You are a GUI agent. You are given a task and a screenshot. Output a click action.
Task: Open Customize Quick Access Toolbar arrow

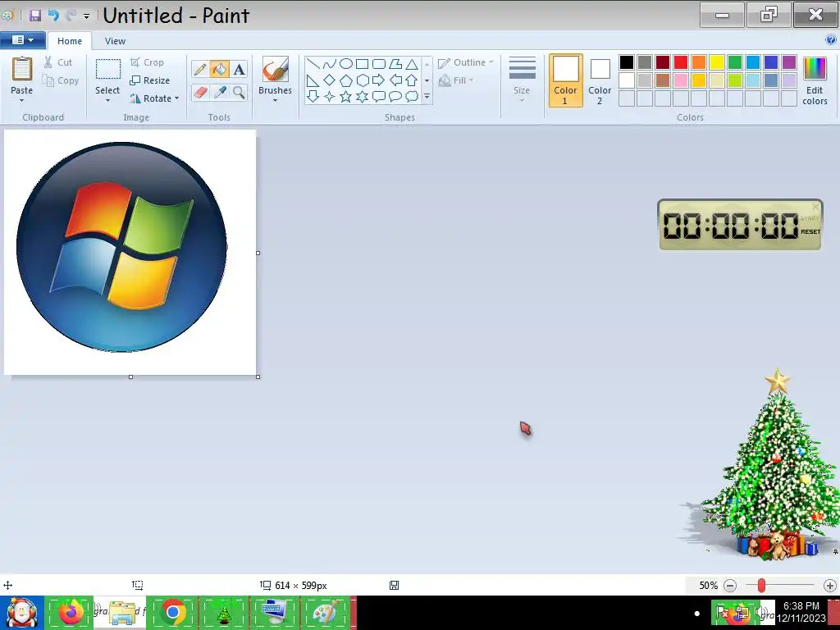tap(86, 16)
